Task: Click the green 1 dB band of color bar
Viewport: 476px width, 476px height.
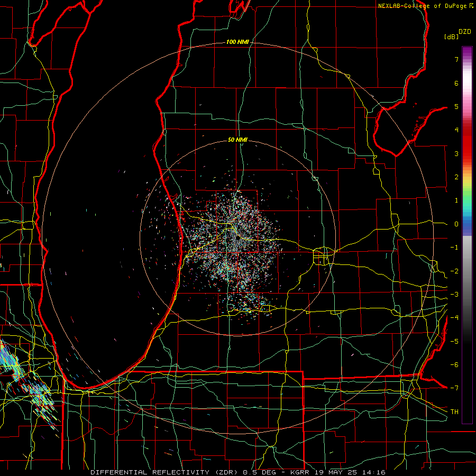Action: tap(467, 200)
